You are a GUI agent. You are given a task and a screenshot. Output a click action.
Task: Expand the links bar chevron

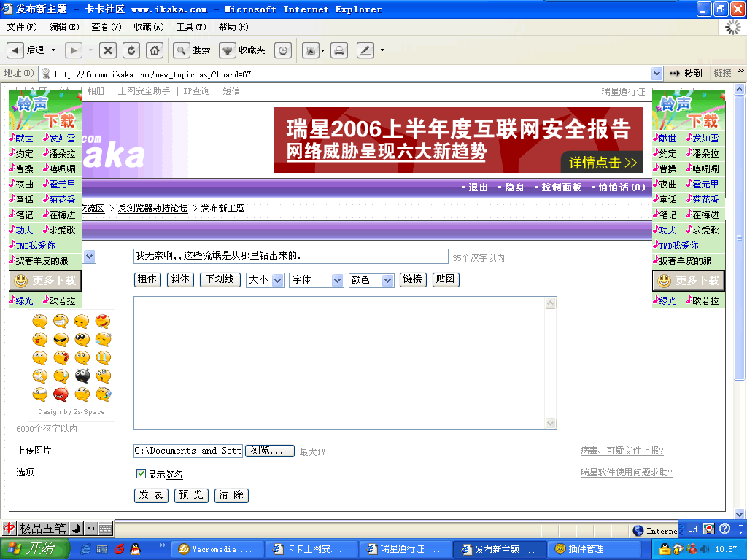(741, 71)
